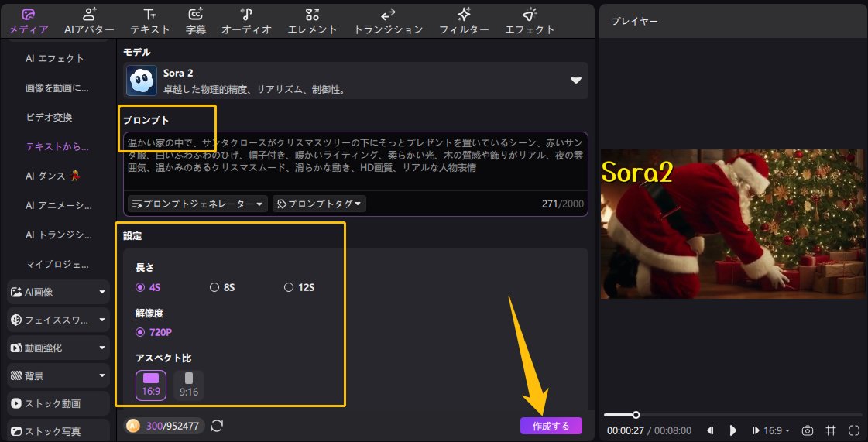The width and height of the screenshot is (868, 442).
Task: Select AI アニメーシ… sidebar item
Action: (x=57, y=206)
